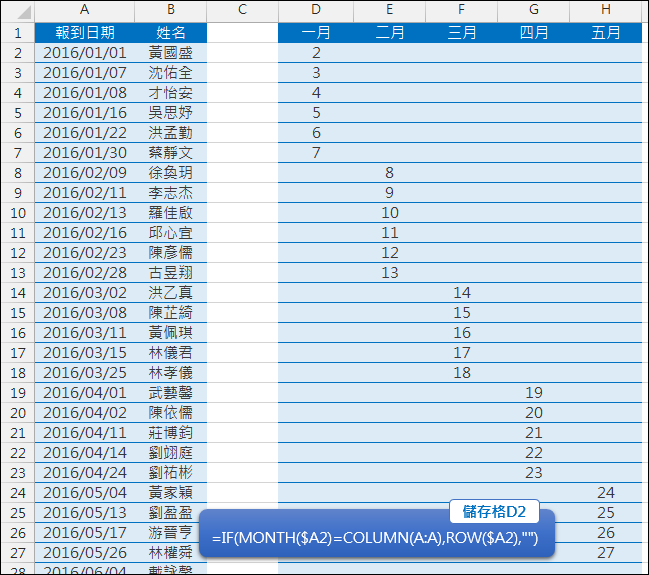Screen dimensions: 649x575
Task: Click the 四月 header cell
Action: (x=534, y=33)
